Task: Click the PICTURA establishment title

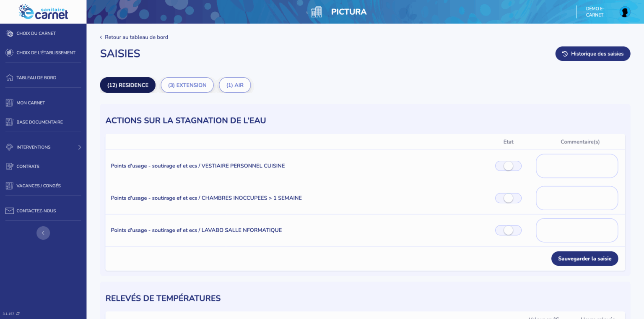Action: 349,12
